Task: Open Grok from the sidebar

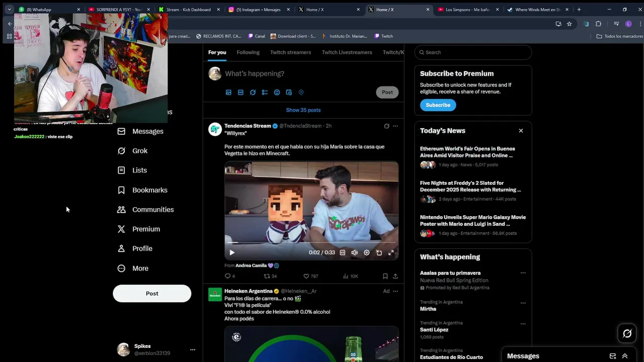Action: point(132,151)
